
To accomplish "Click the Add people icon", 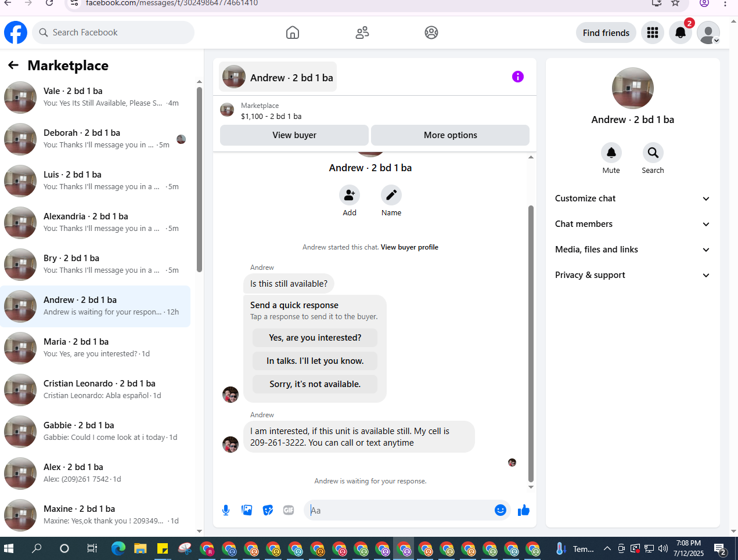I will click(x=350, y=196).
